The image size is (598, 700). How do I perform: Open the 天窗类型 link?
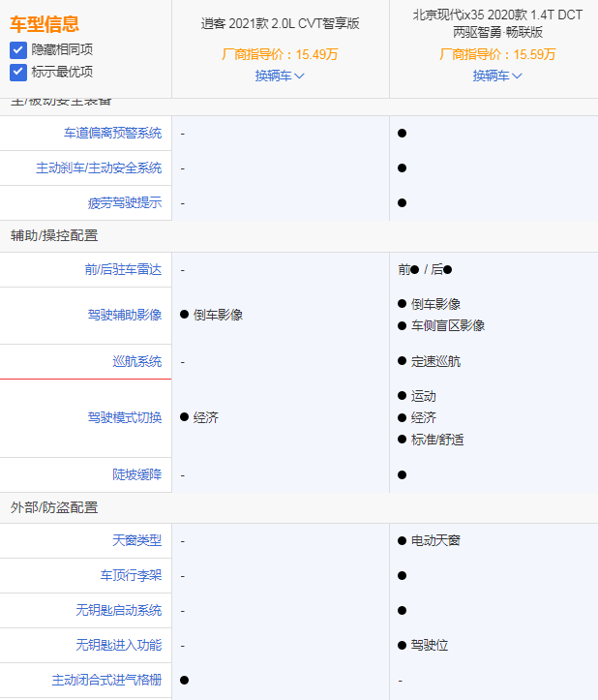point(137,540)
